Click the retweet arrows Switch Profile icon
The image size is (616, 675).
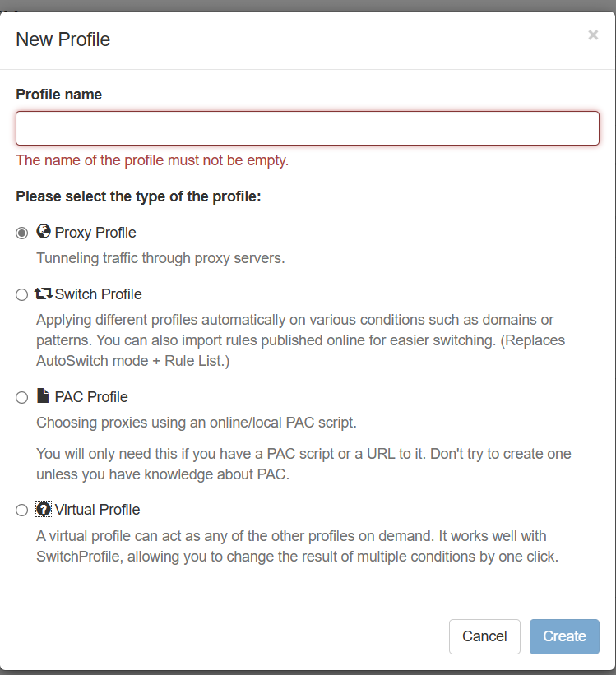click(44, 294)
